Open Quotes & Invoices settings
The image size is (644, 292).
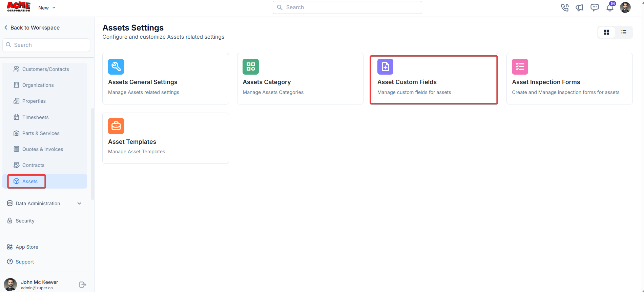pos(45,149)
